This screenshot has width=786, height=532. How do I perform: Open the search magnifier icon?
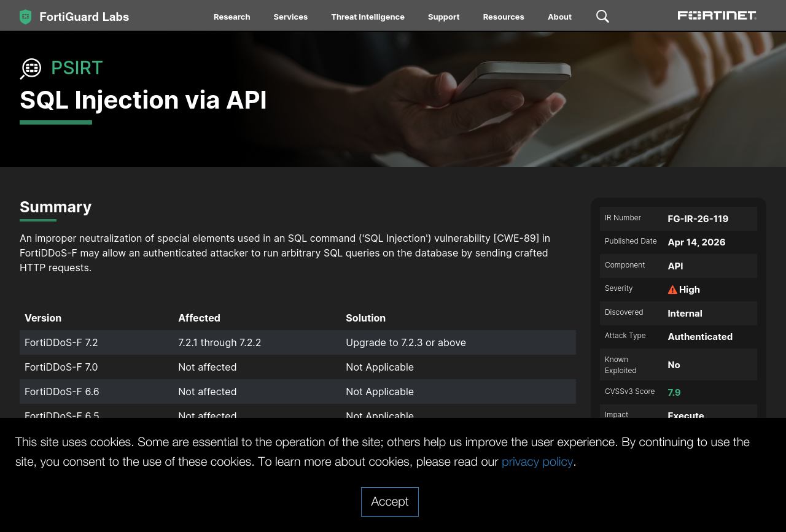[602, 17]
